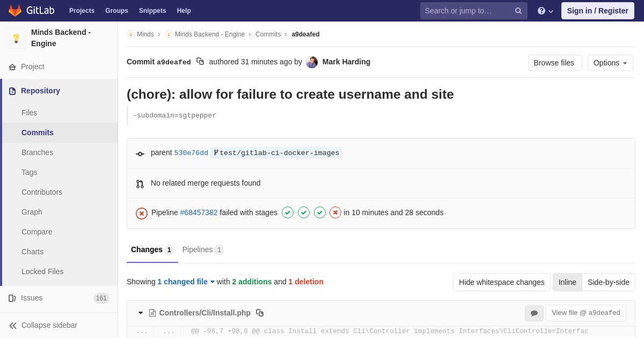The height and width of the screenshot is (338, 644).
Task: Copy commit SHA a9deafed to clipboard
Action: pyautogui.click(x=200, y=62)
